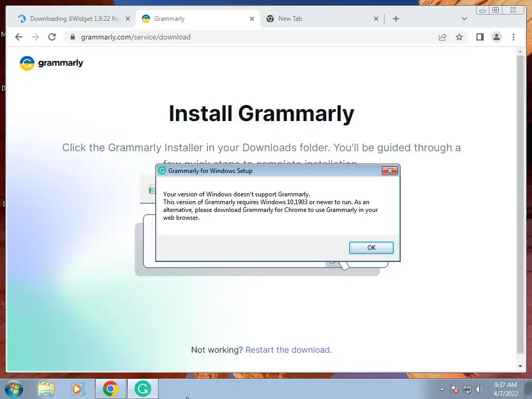
Task: Close the New Tab tab
Action: [x=376, y=19]
